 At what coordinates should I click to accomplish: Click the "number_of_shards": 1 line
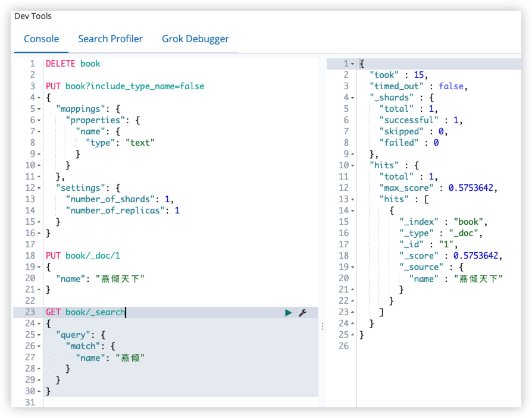120,199
